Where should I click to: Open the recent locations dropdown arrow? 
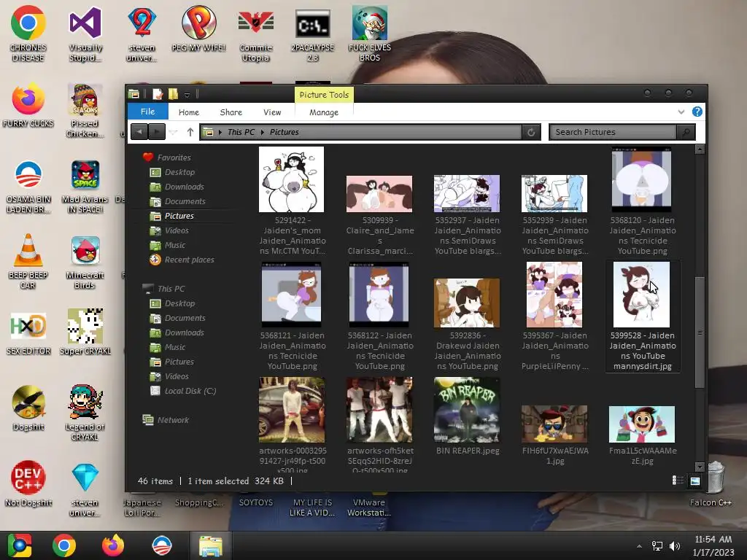click(x=174, y=132)
